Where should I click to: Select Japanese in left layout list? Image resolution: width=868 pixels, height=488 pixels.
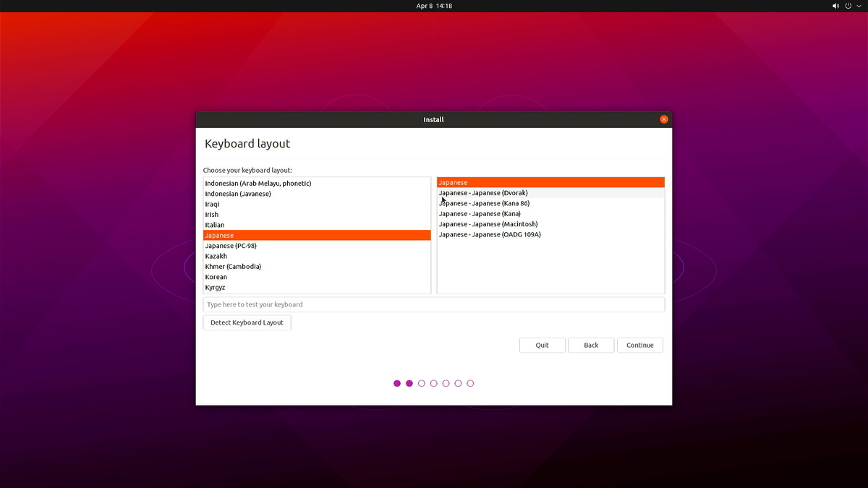[x=317, y=235]
